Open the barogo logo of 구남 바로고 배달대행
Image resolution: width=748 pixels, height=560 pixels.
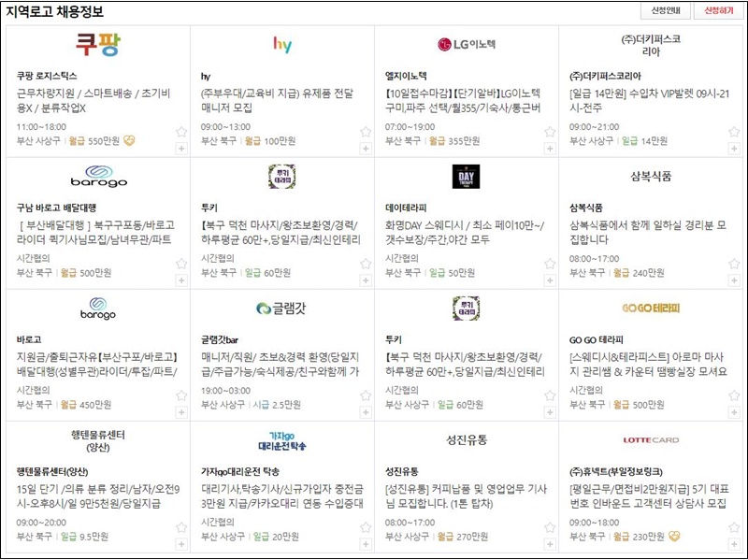click(x=99, y=177)
